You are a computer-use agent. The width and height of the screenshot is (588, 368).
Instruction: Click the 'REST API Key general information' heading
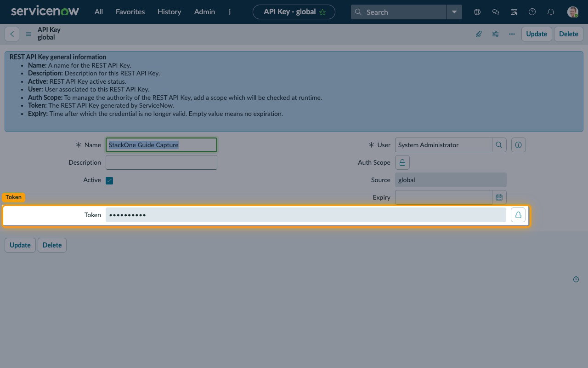(58, 57)
